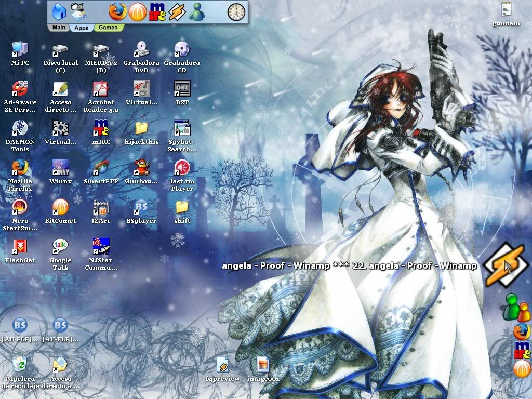Click the Acceso directo folder shortcut beside Papelera
This screenshot has width=532, height=399.
pyautogui.click(x=60, y=373)
